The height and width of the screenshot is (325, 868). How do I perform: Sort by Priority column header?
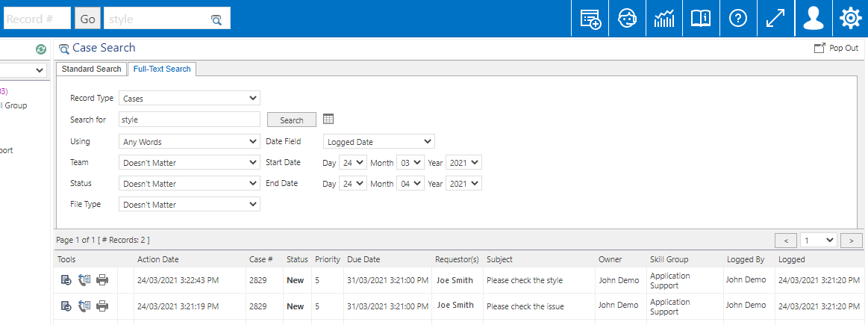(x=328, y=259)
